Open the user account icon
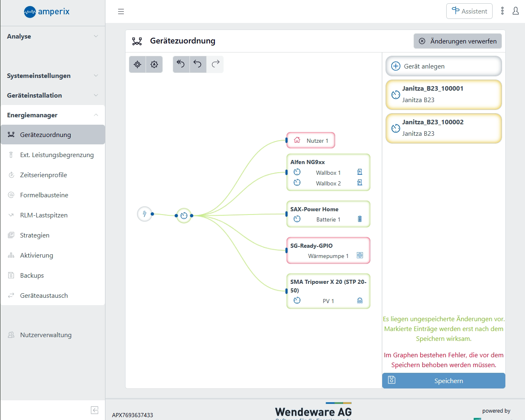 click(x=516, y=11)
